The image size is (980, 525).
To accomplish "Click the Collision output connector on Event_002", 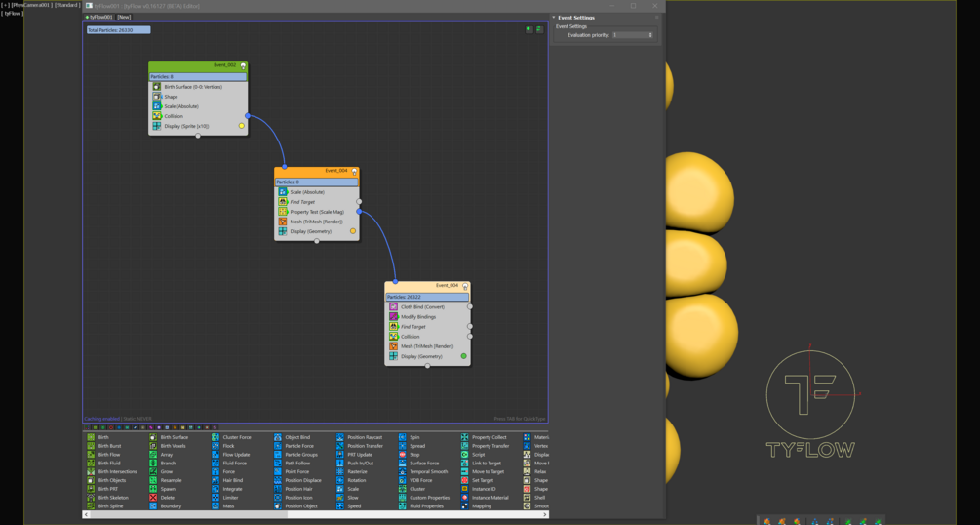I will (x=248, y=116).
